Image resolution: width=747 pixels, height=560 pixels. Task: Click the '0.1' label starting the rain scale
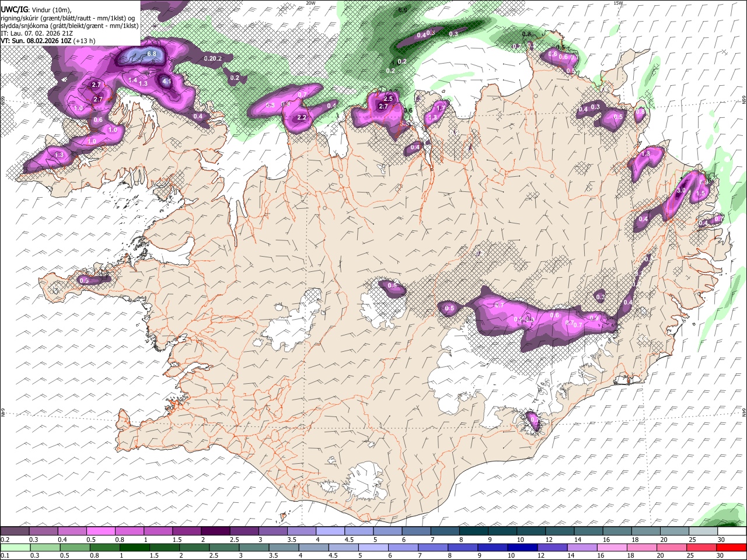[5, 555]
